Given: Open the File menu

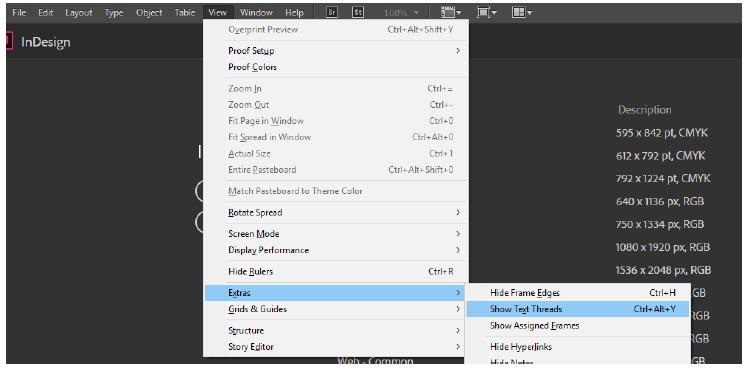Looking at the screenshot, I should 19,12.
